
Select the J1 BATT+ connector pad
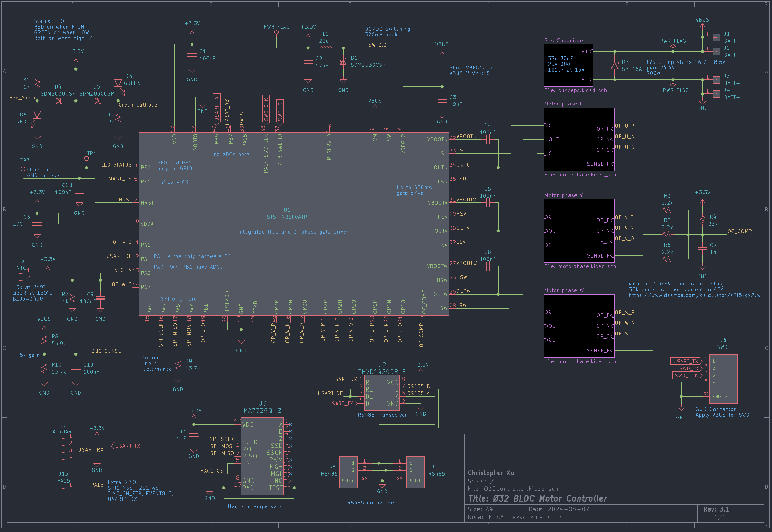[x=716, y=37]
